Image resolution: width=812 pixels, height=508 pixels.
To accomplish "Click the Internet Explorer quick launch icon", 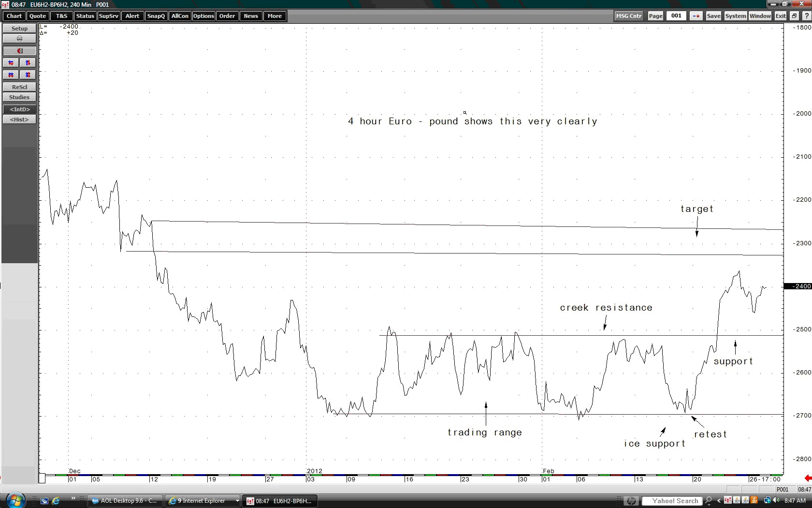I will 56,501.
